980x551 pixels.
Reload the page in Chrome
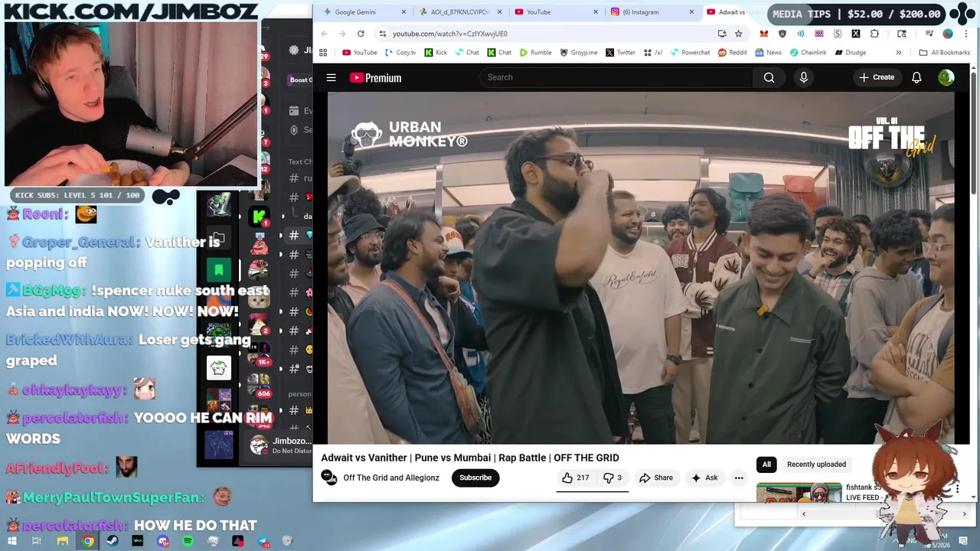(361, 34)
